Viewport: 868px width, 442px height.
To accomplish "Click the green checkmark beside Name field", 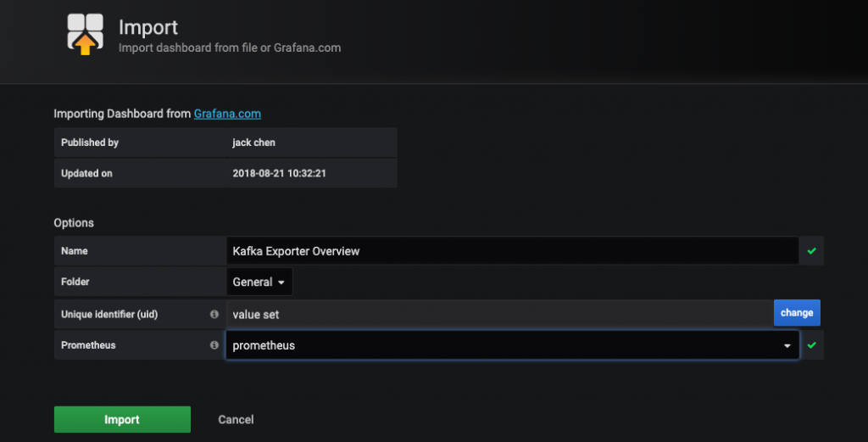I will click(811, 251).
